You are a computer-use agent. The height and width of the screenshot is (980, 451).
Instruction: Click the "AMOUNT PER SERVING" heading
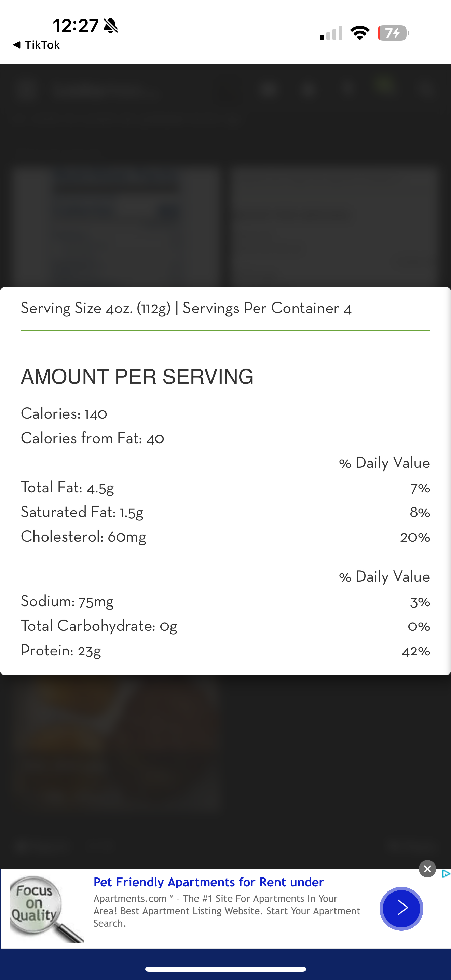pyautogui.click(x=137, y=377)
